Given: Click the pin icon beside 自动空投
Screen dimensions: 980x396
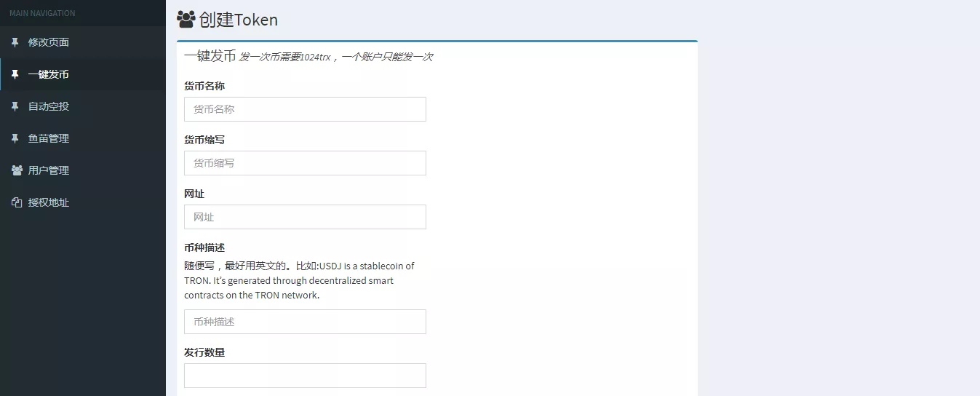Looking at the screenshot, I should coord(15,106).
